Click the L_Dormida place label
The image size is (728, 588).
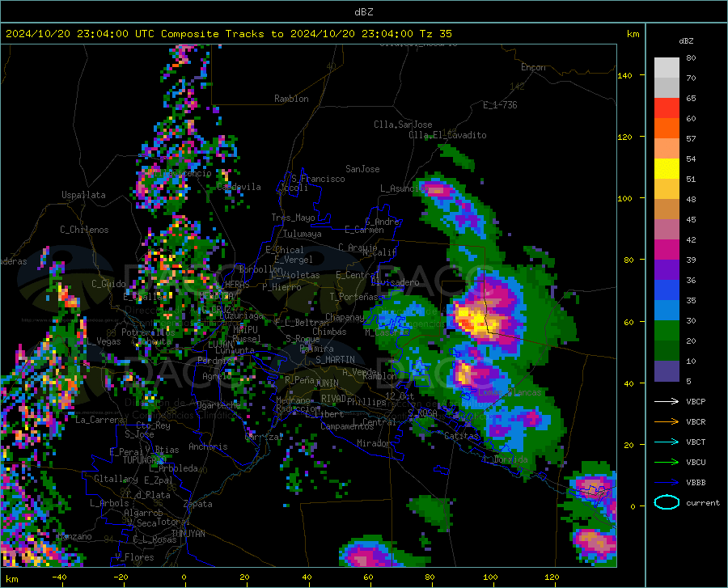point(506,459)
